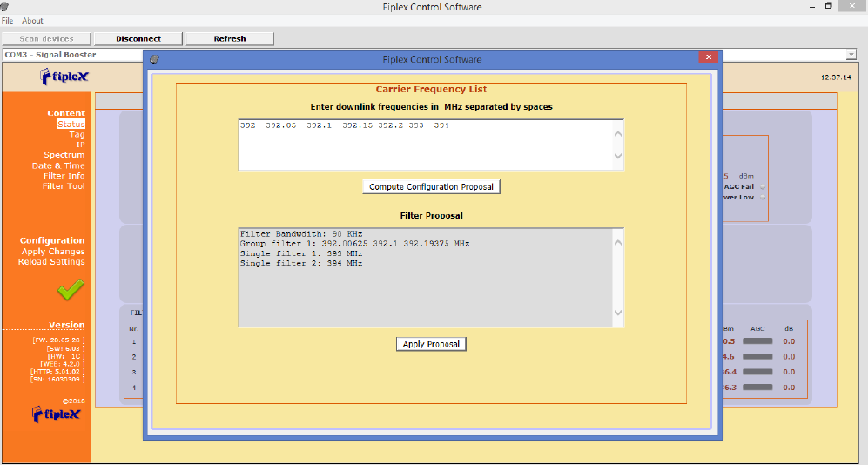This screenshot has width=868, height=465.
Task: Click the Apply Proposal button
Action: click(431, 344)
